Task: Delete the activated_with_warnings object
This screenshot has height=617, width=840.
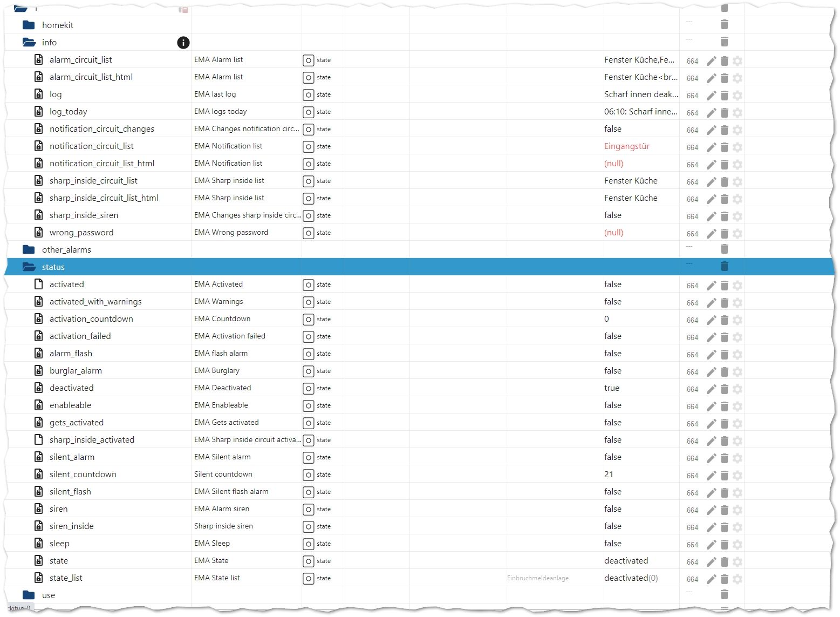Action: [725, 303]
